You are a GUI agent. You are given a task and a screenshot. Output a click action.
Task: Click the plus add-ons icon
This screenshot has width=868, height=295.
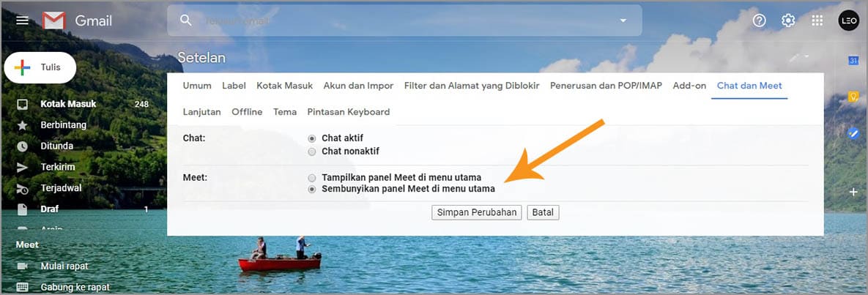853,192
